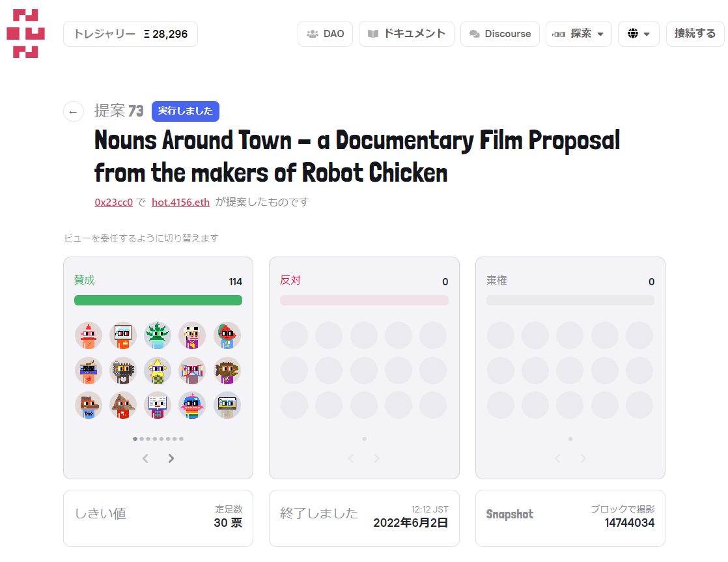
Task: Select the paper-head noun avatar
Action: (158, 406)
